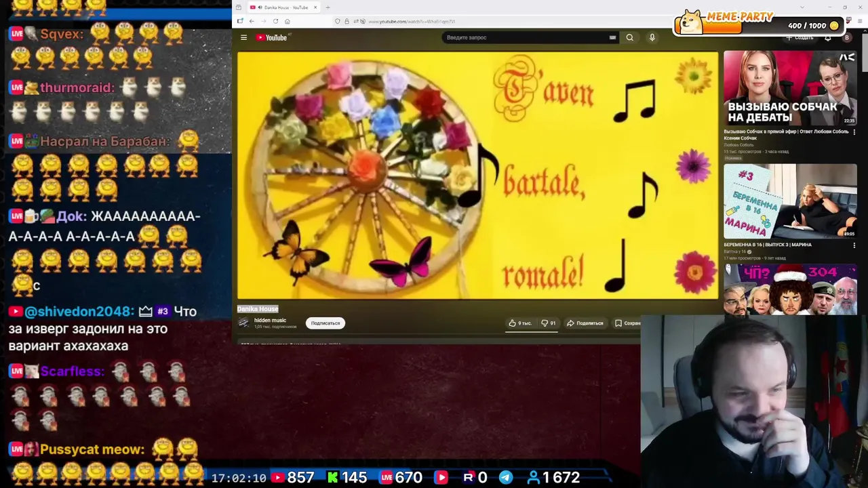This screenshot has height=488, width=868.
Task: Open the Собчак на дебаты thumbnail
Action: (790, 88)
